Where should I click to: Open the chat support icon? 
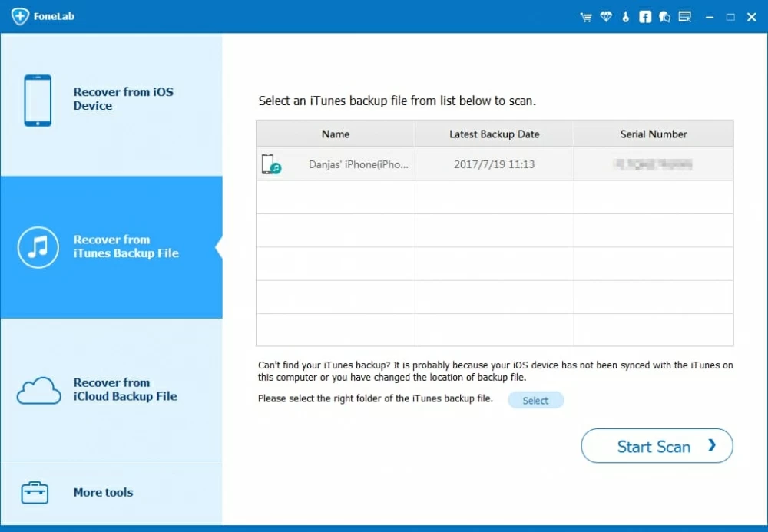pos(664,17)
